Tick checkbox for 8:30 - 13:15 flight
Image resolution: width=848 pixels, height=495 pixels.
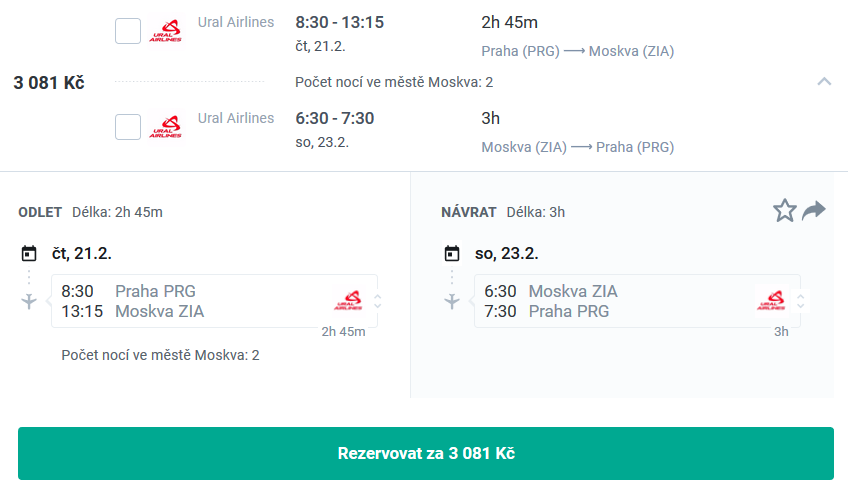coord(128,31)
